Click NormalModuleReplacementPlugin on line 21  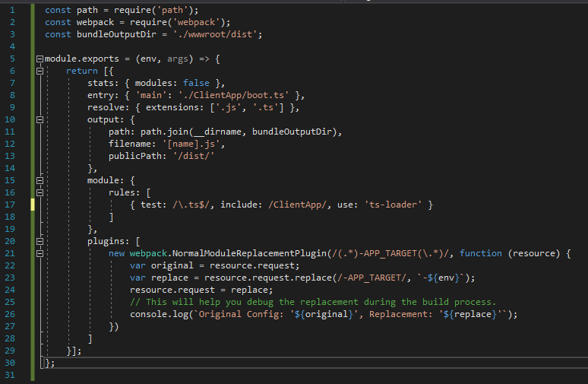click(249, 253)
